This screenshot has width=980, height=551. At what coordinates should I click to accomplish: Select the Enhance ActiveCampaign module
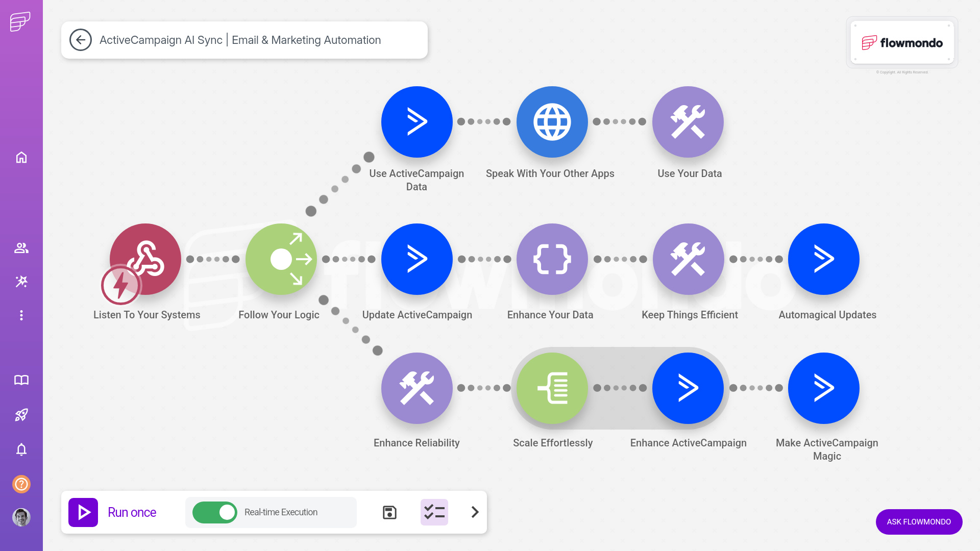[x=688, y=388]
